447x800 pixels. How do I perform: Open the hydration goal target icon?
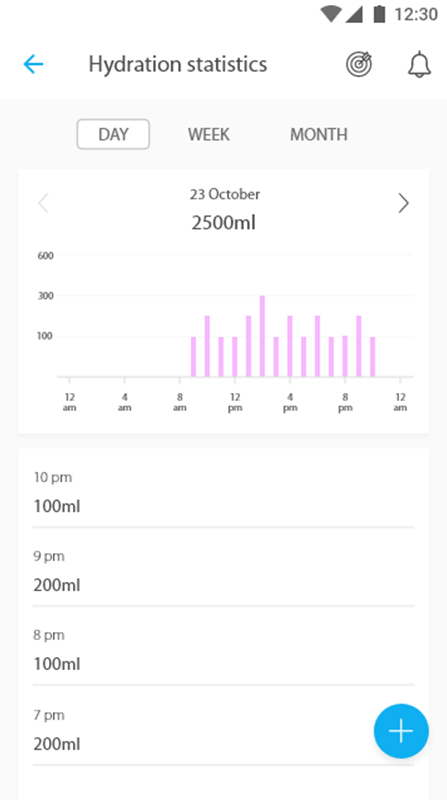359,64
